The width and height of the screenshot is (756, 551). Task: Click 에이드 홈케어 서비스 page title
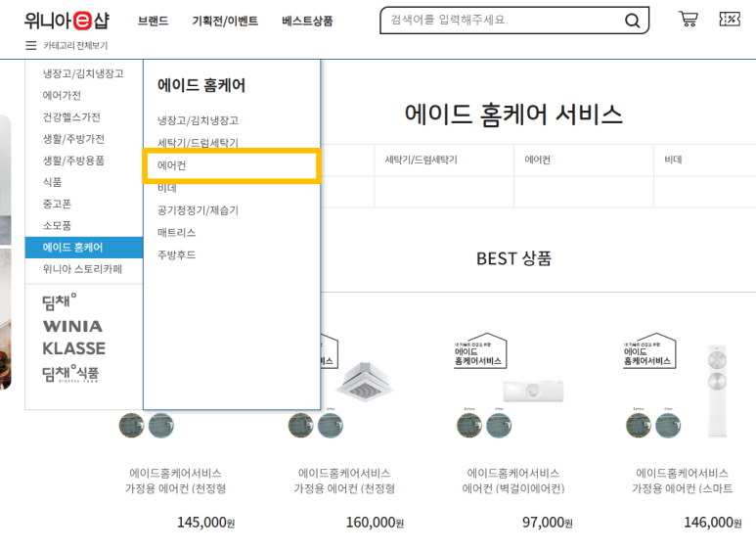513,115
